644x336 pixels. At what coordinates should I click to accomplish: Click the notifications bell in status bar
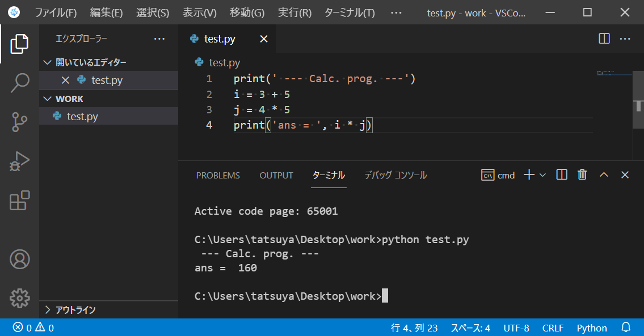pyautogui.click(x=626, y=328)
